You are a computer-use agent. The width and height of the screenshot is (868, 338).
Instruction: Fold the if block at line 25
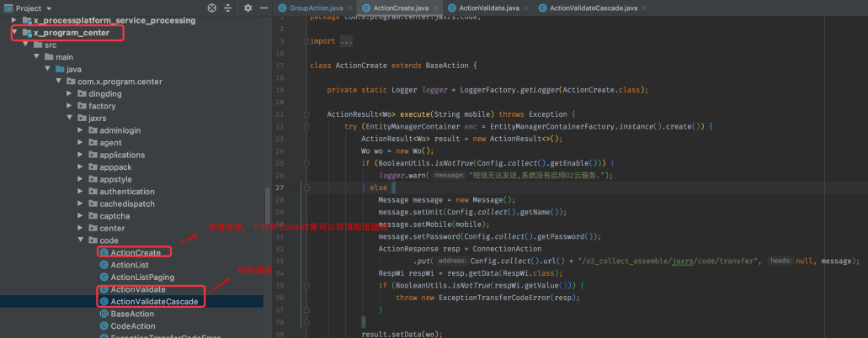[306, 163]
